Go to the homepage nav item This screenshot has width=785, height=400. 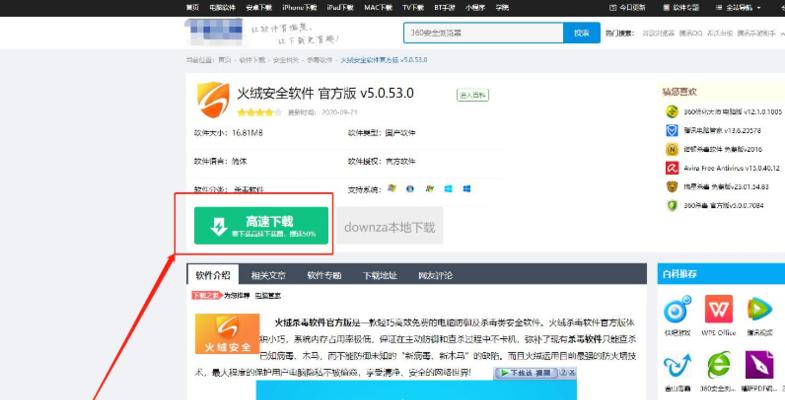tap(192, 8)
